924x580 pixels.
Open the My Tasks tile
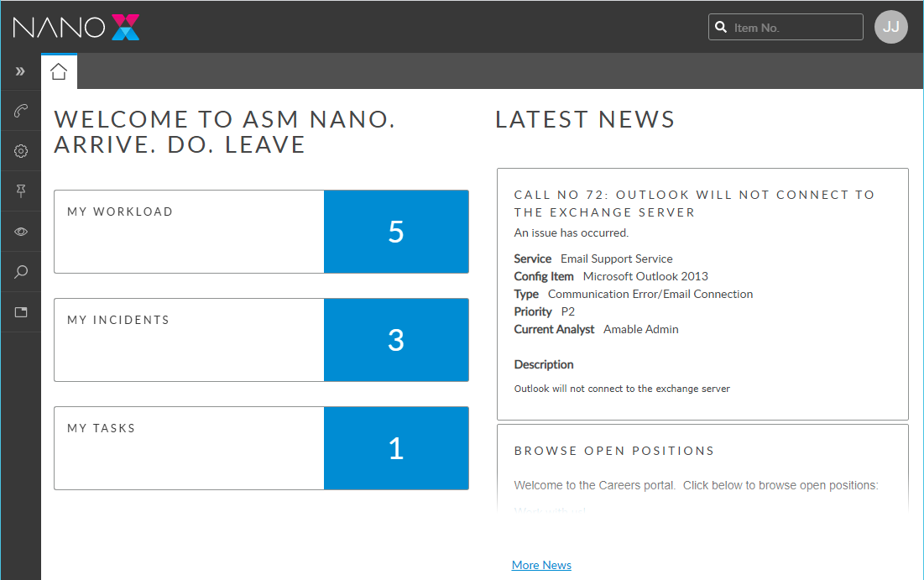[189, 448]
